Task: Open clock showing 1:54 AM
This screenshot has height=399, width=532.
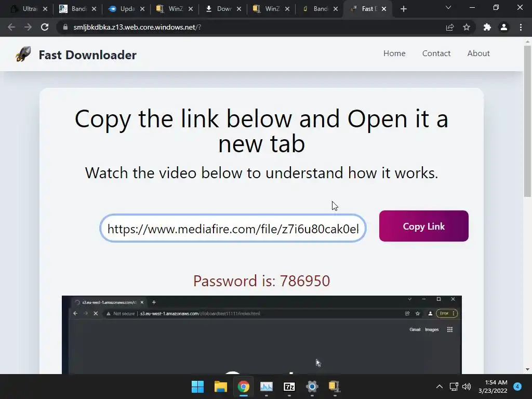Action: [x=493, y=387]
